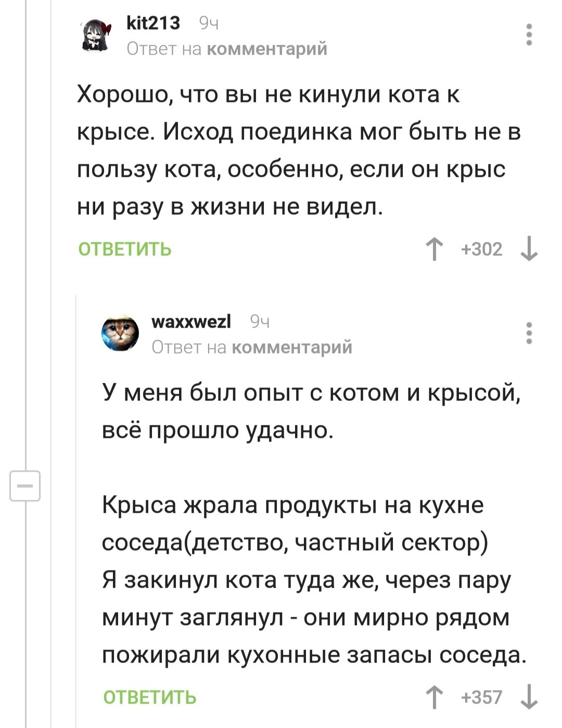Viewport: 562px width, 728px height.
Task: Open parent comment link under kit213
Action: pyautogui.click(x=267, y=49)
